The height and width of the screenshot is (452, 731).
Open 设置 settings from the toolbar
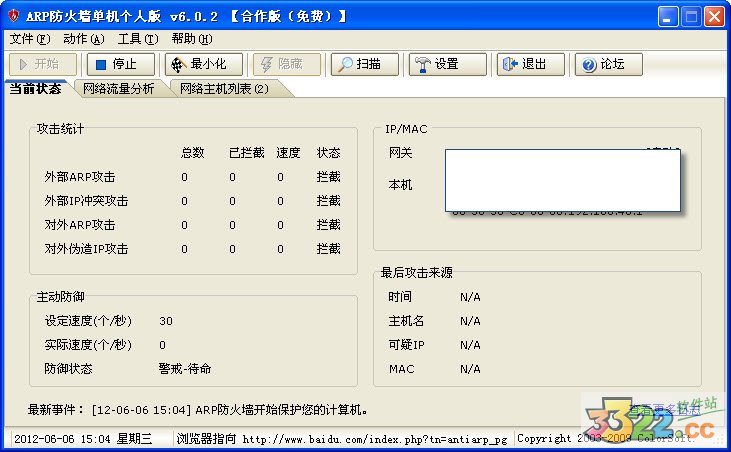coord(448,64)
